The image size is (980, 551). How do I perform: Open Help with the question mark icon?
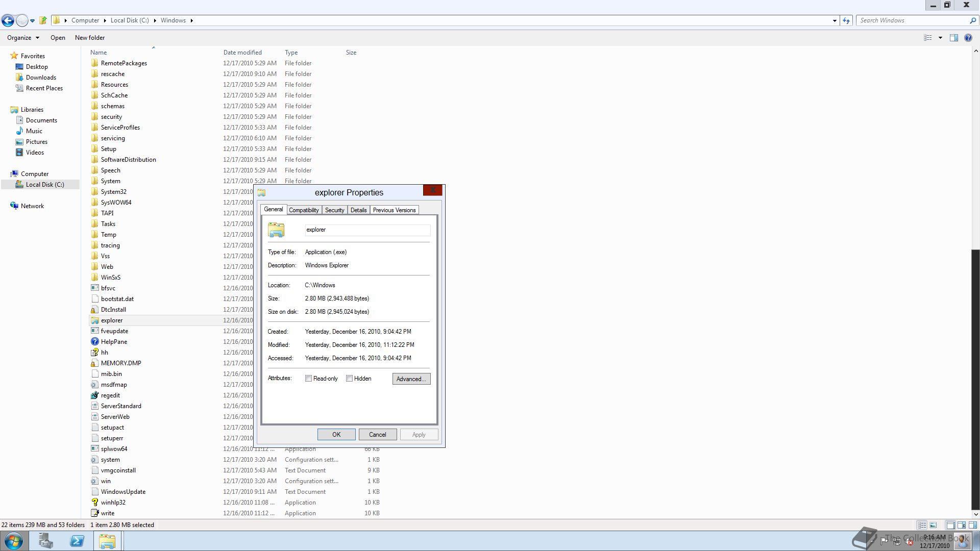(968, 38)
